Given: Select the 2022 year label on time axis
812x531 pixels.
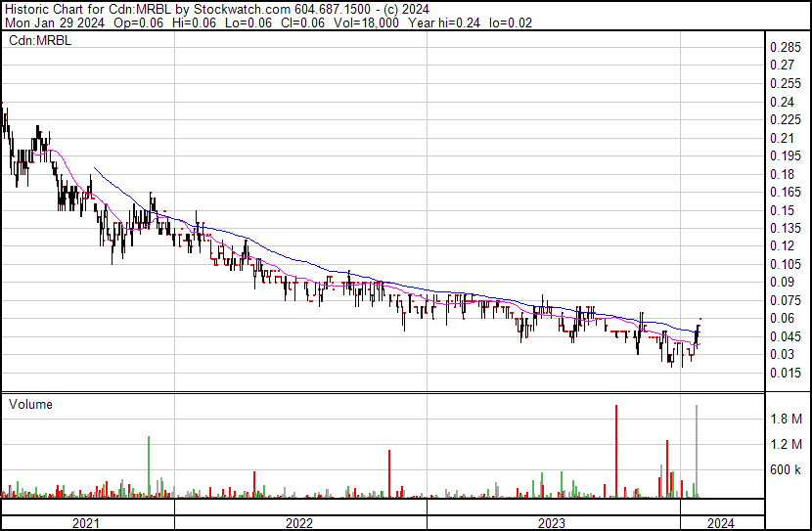Looking at the screenshot, I should coord(299,523).
